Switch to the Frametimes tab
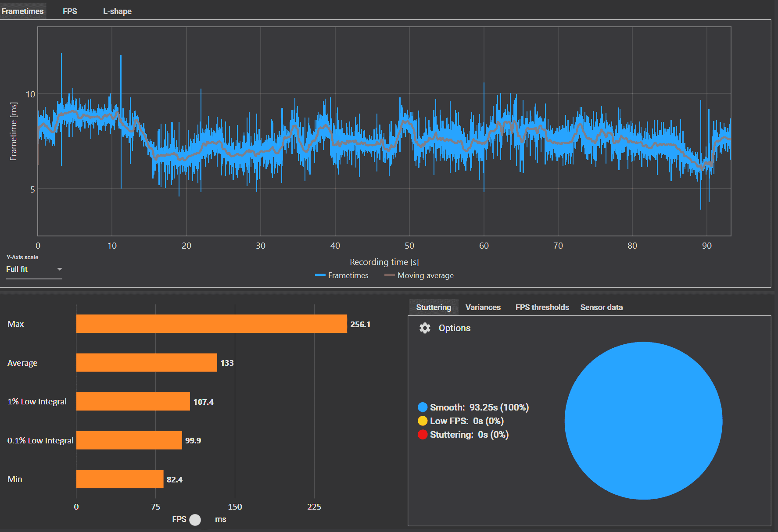 (23, 11)
